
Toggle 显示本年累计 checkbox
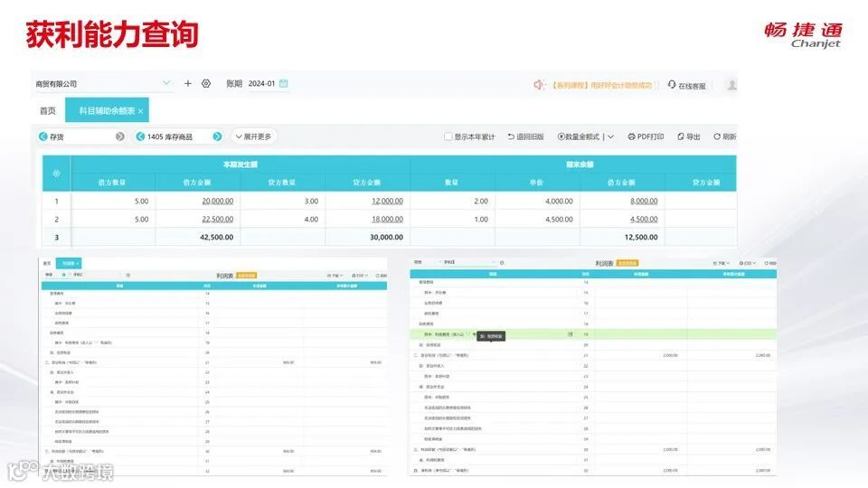[448, 136]
